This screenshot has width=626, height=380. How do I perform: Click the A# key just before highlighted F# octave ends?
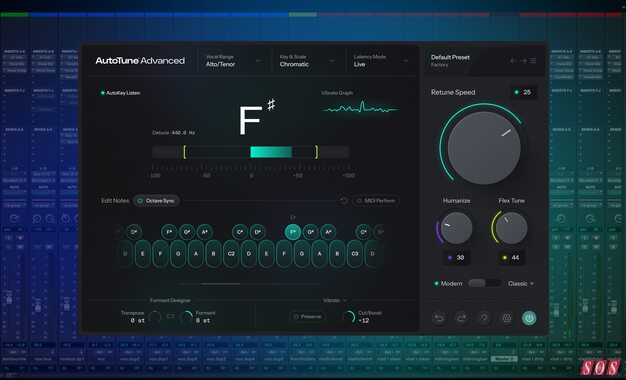[328, 232]
